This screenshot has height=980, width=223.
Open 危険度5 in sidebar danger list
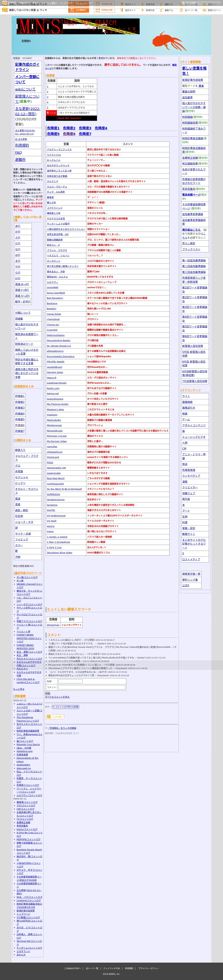pos(20,420)
